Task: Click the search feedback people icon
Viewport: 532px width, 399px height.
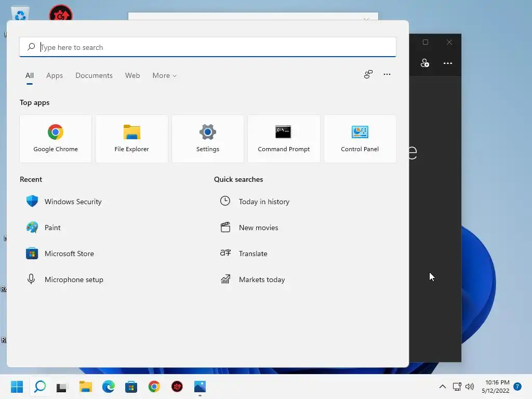Action: coord(368,74)
